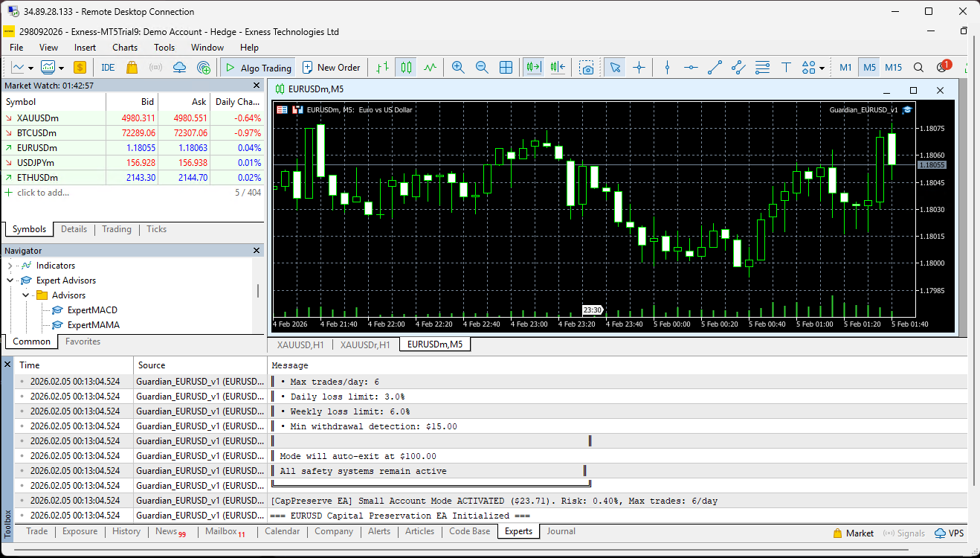Open the shapes objects dropdown arrow
The width and height of the screenshot is (980, 558).
tap(822, 68)
